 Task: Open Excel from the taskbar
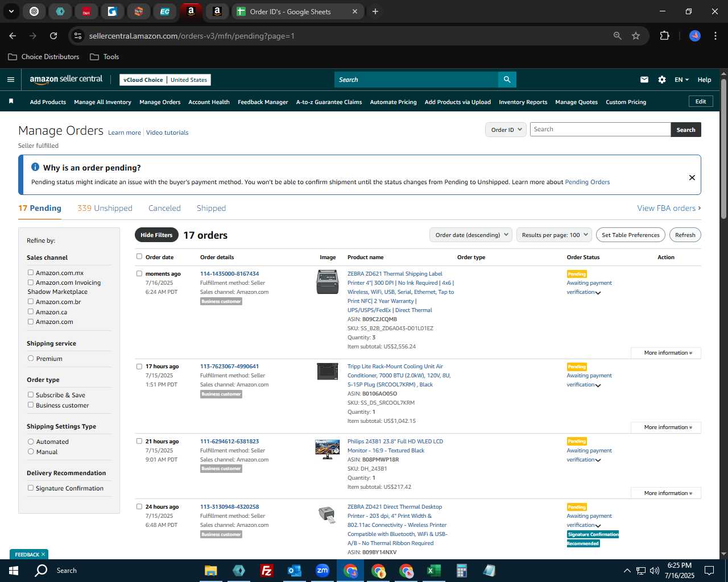point(433,571)
